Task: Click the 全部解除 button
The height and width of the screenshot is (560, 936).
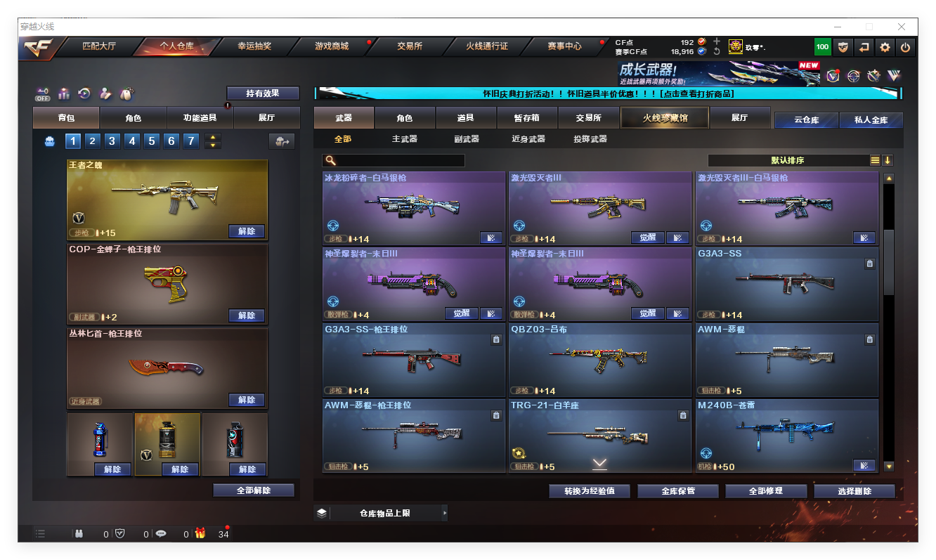Action: tap(253, 490)
